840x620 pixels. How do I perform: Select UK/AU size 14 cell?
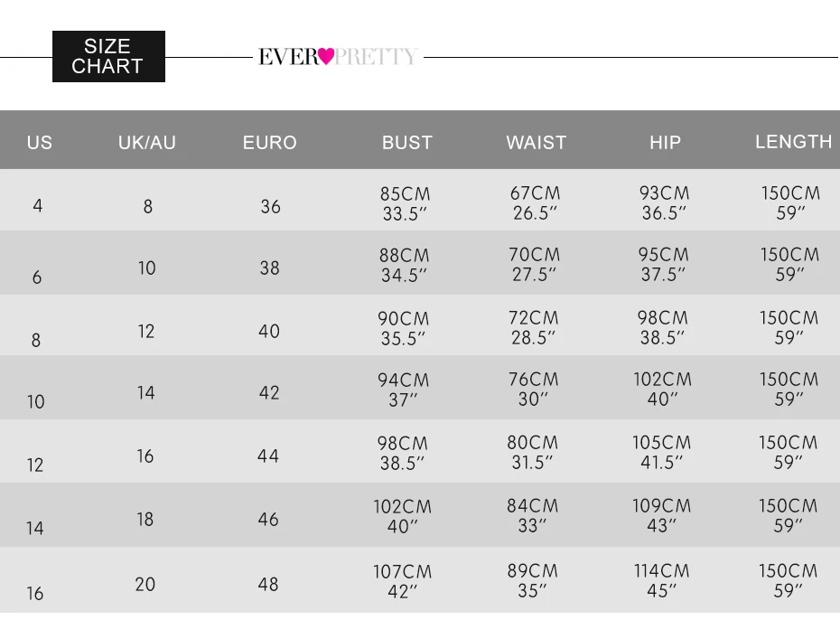146,393
